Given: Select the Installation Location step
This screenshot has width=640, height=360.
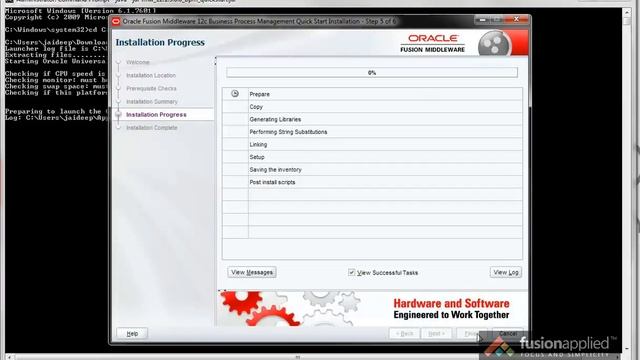Looking at the screenshot, I should tap(151, 75).
